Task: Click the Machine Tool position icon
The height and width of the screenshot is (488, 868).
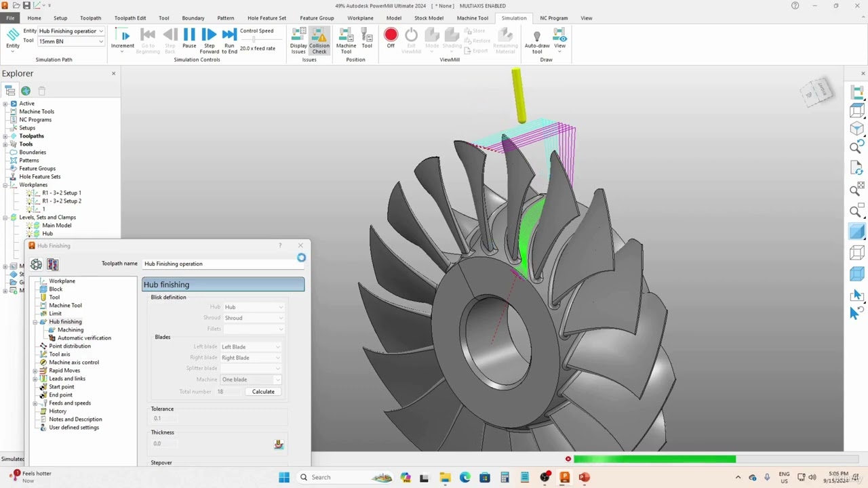Action: click(346, 35)
